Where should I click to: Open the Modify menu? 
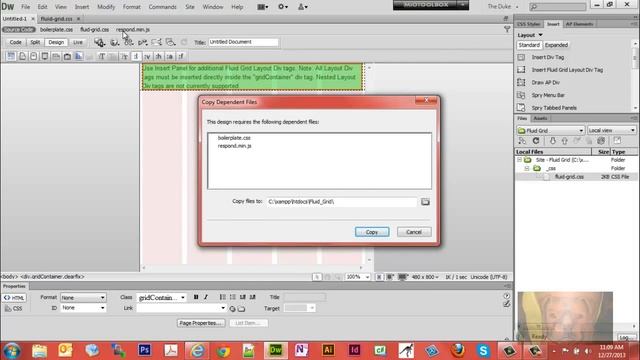[x=106, y=7]
